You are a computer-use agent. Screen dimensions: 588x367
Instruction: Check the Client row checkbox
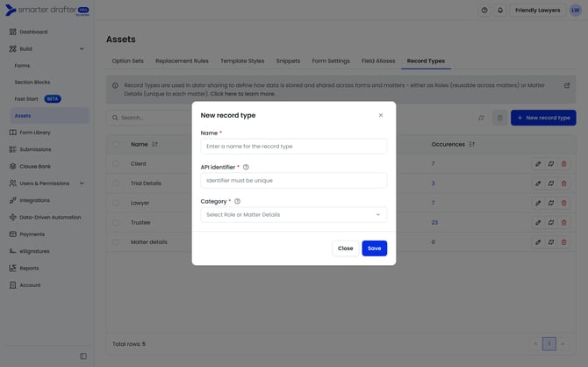[x=116, y=163]
